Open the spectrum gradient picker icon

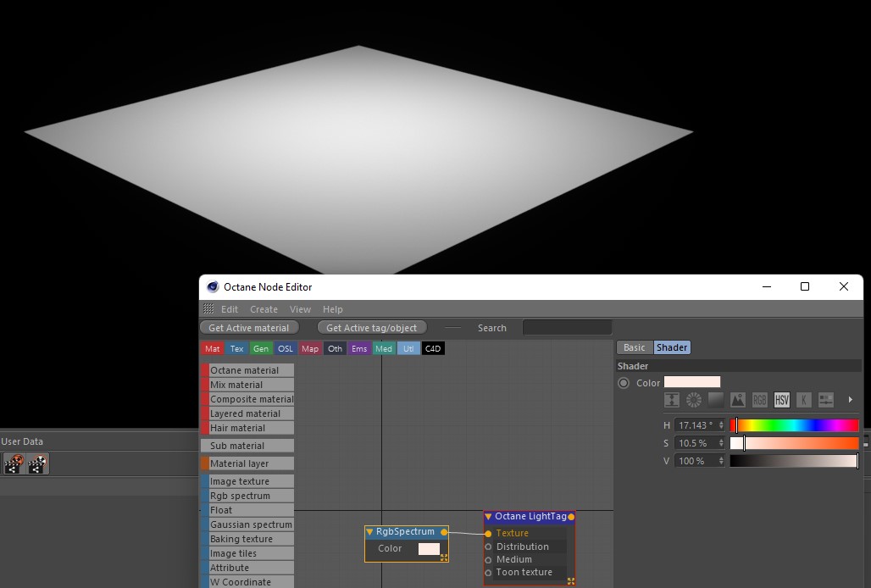715,400
